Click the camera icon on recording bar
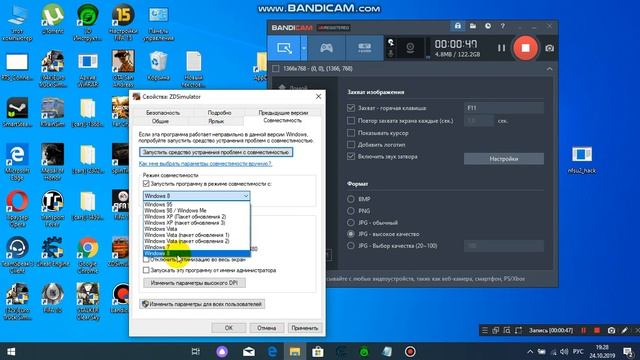 (611, 330)
